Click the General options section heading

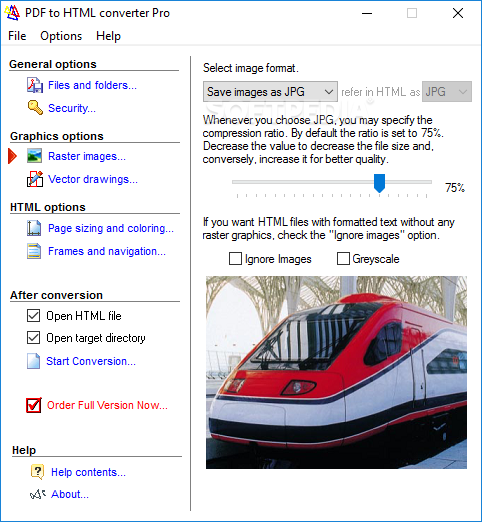click(53, 64)
